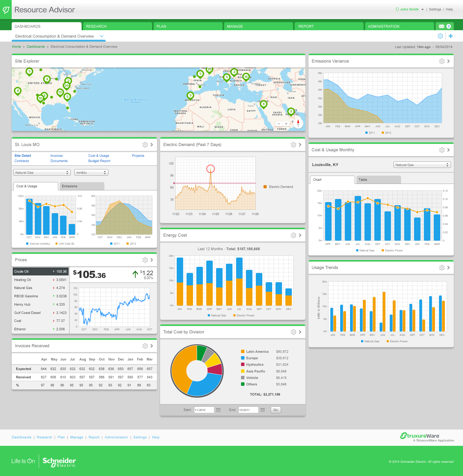
Task: Click Home breadcrumb link
Action: point(16,47)
